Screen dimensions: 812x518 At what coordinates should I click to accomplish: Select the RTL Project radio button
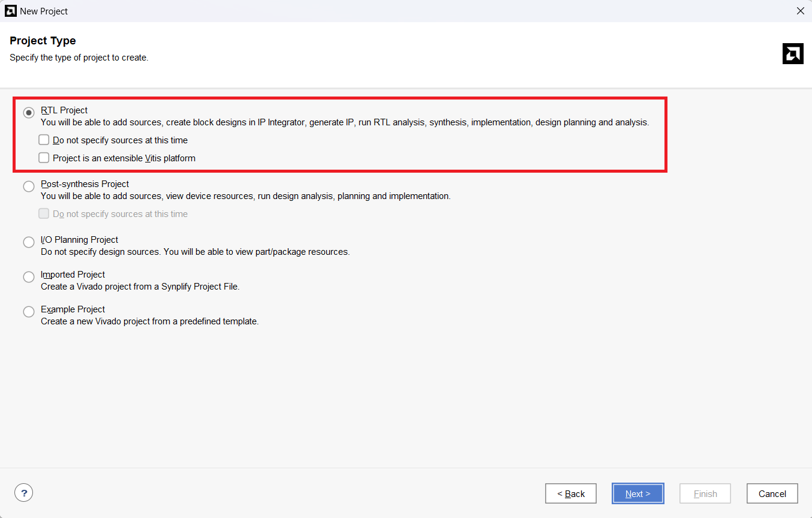[29, 113]
